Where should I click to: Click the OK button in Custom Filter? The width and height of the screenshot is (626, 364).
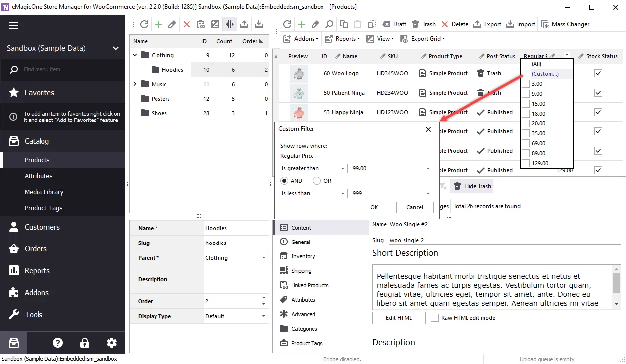[374, 207]
